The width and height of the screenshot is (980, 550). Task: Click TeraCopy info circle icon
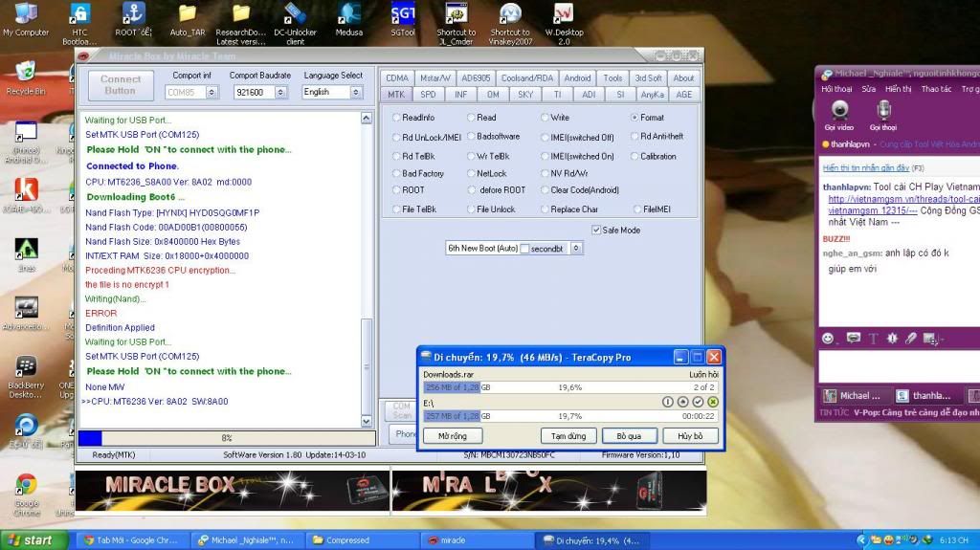pos(667,402)
